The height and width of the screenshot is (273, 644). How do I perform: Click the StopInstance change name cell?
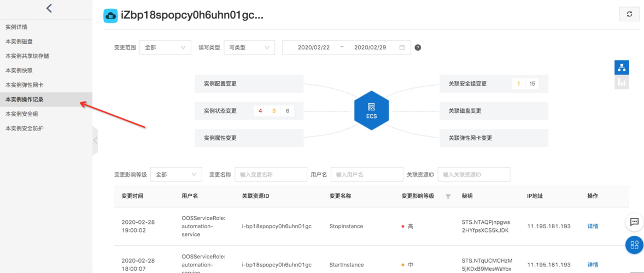[x=346, y=226]
